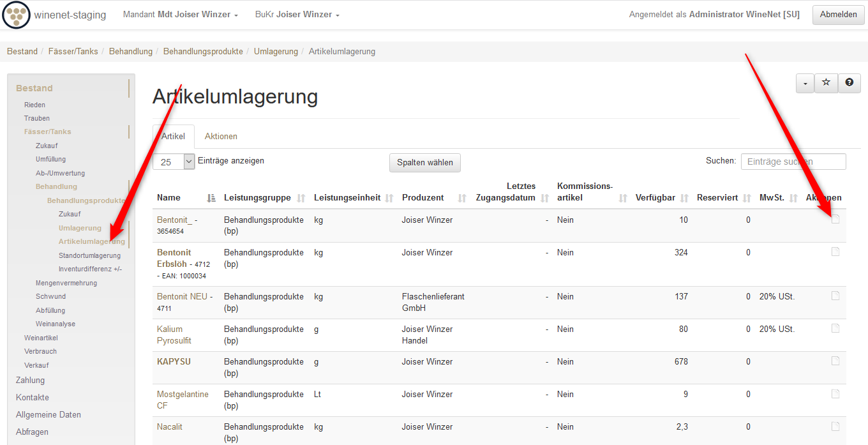Click action document icon for Kalium Pyrosulfit
Screen dimensions: 868x445
835,329
